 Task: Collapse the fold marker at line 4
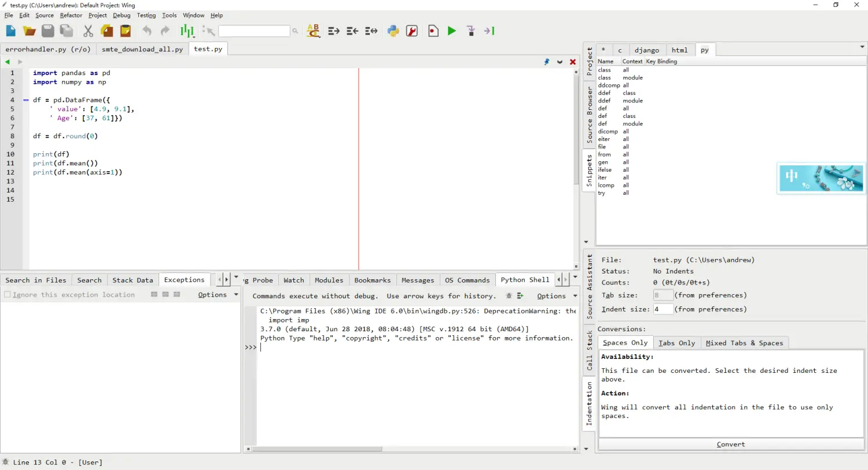(x=26, y=100)
